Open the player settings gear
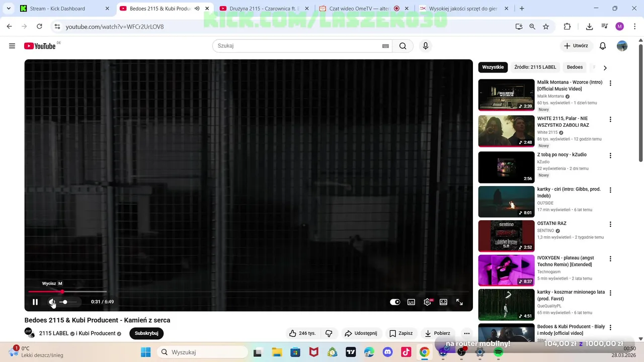Image resolution: width=644 pixels, height=362 pixels. (427, 302)
